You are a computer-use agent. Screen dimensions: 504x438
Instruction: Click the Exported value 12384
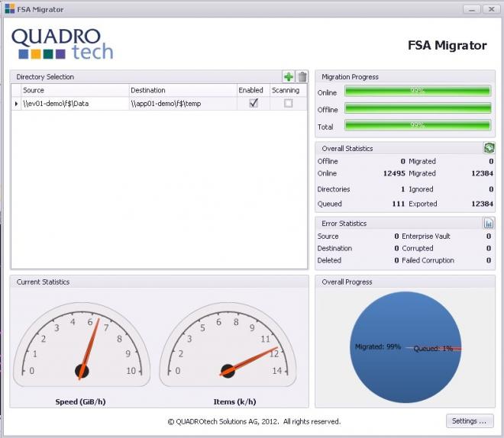tap(482, 204)
